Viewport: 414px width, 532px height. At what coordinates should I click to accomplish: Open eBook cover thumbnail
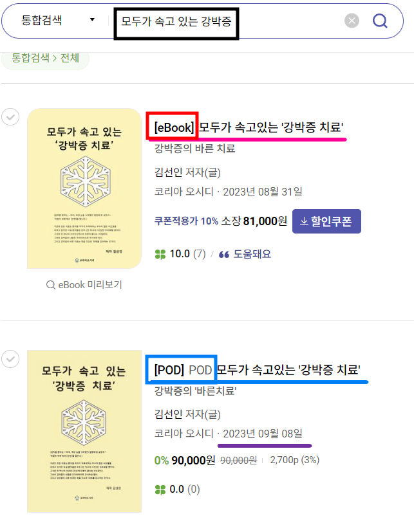(x=84, y=188)
